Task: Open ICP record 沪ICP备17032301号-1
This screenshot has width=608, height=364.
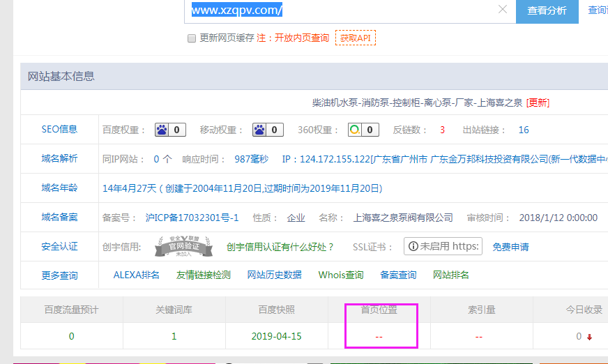Action: [192, 218]
